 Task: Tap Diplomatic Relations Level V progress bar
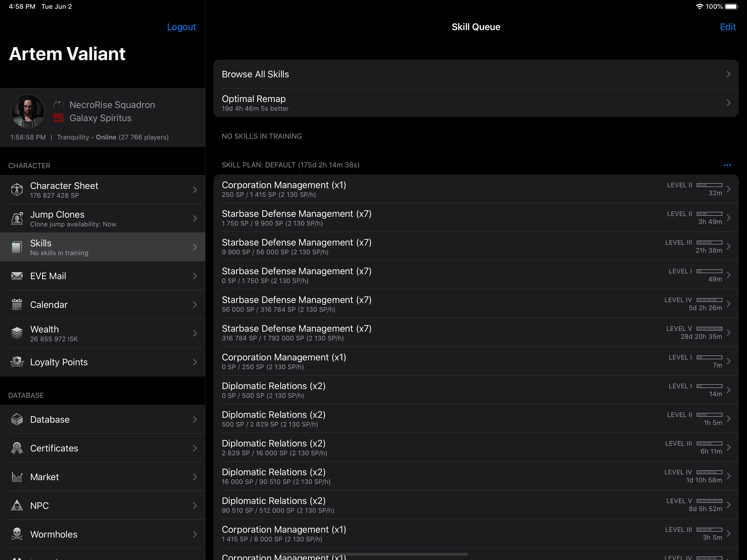tap(709, 501)
